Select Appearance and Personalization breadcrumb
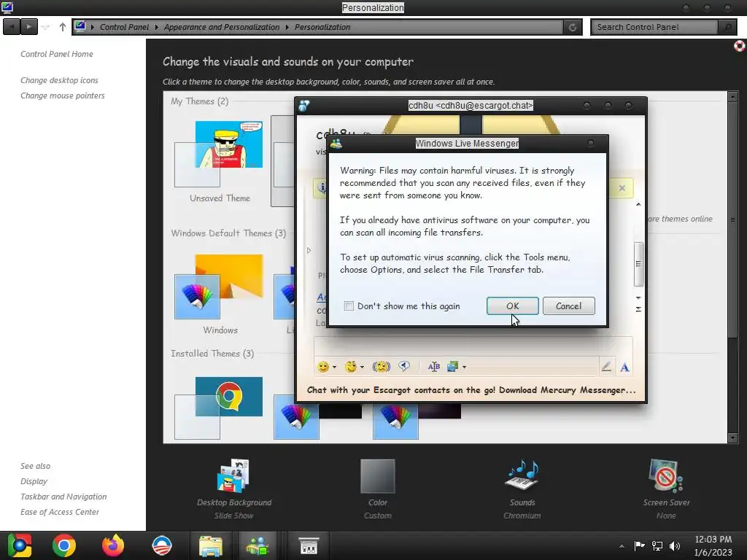The height and width of the screenshot is (560, 747). (222, 27)
